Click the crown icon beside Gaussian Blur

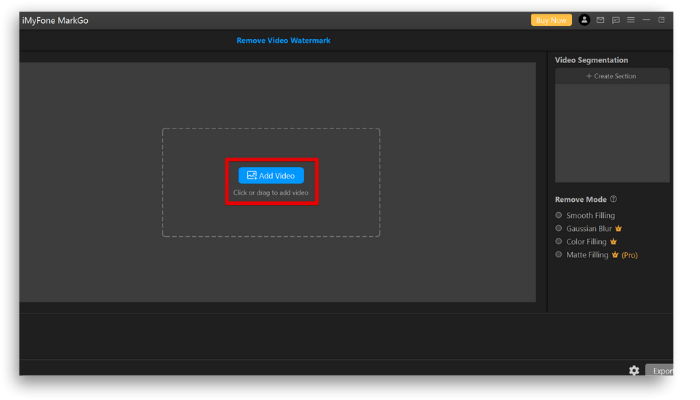click(x=618, y=229)
